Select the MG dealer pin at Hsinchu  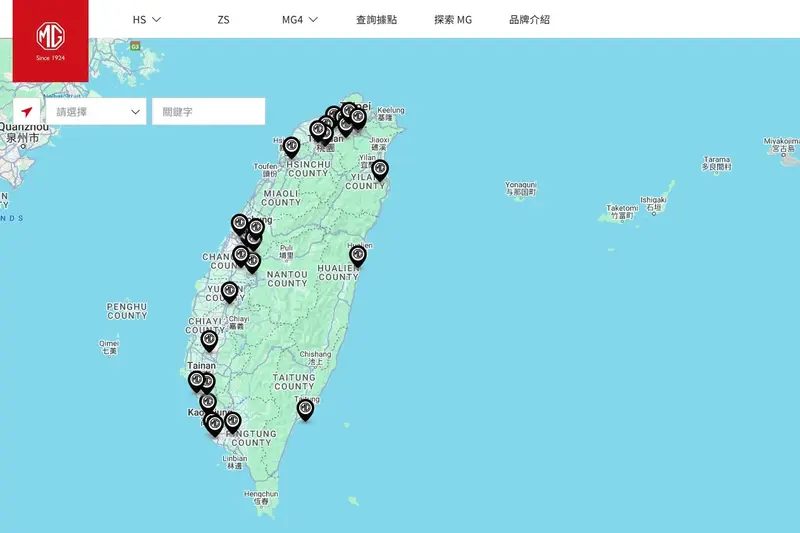[292, 146]
